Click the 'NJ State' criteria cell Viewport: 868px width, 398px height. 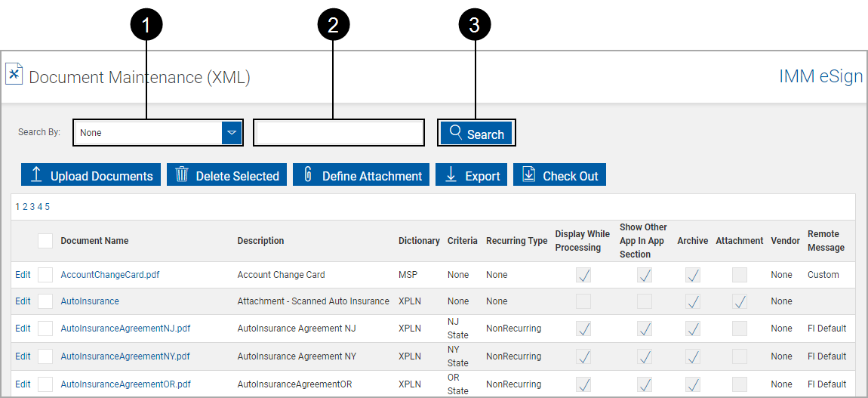(x=458, y=329)
